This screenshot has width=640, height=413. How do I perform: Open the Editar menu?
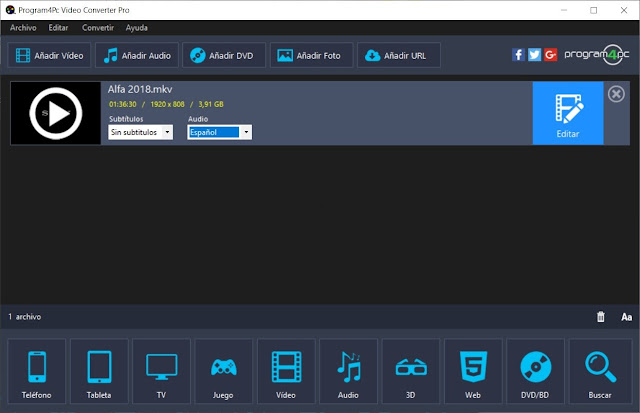click(58, 28)
